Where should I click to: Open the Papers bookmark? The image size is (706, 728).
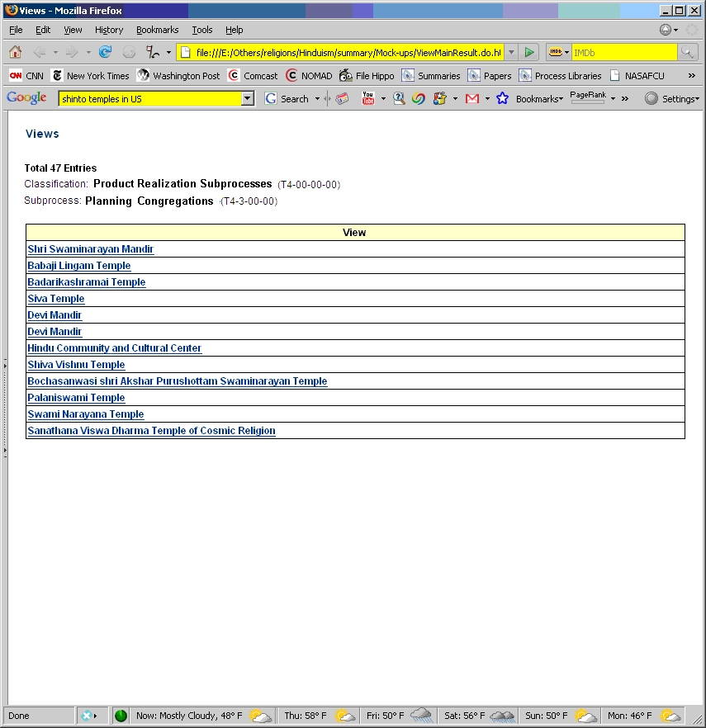coord(490,76)
